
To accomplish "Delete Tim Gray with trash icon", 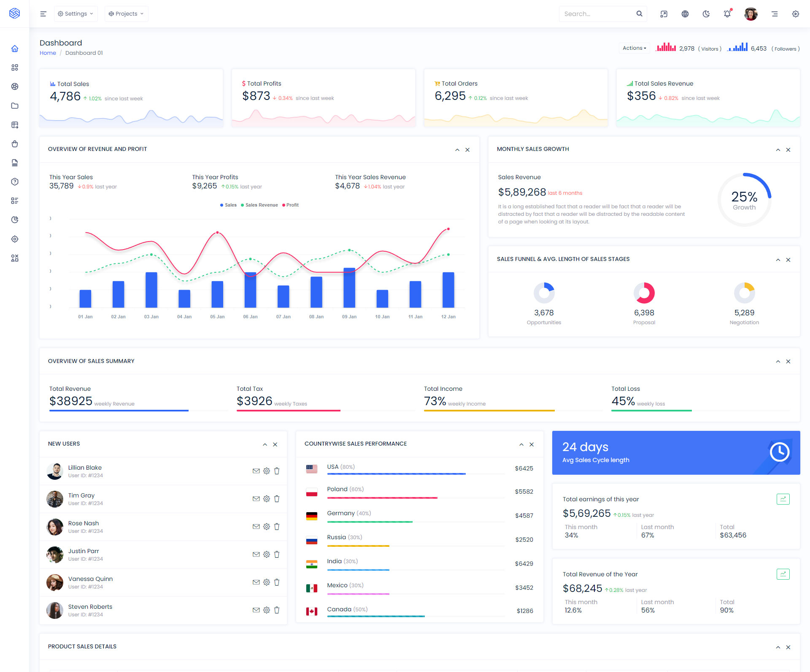I will pyautogui.click(x=277, y=499).
